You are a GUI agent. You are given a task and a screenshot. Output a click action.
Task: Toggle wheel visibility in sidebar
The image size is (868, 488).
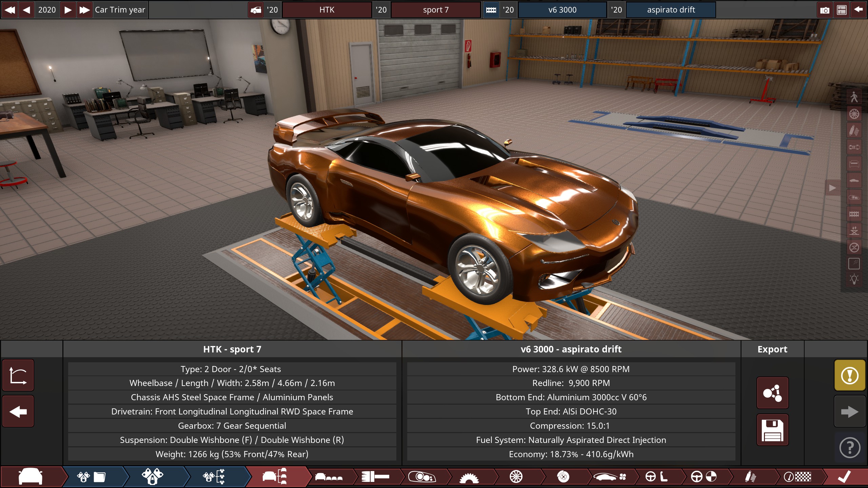(x=854, y=114)
